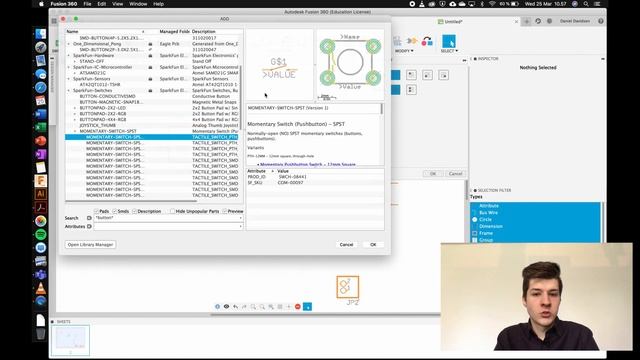Collapse the SparkFun-IC-Microcontroller library
The image size is (640, 360).
[x=69, y=67]
